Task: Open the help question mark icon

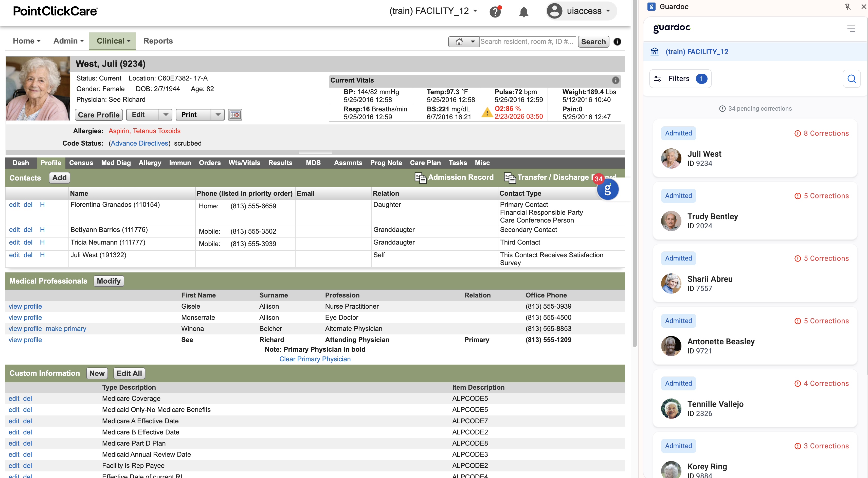Action: 495,11
